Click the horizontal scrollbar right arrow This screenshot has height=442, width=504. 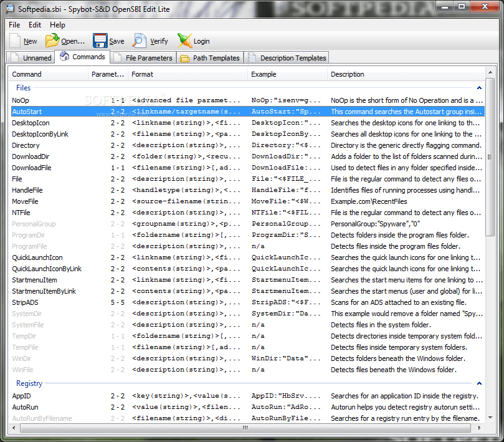pos(479,428)
